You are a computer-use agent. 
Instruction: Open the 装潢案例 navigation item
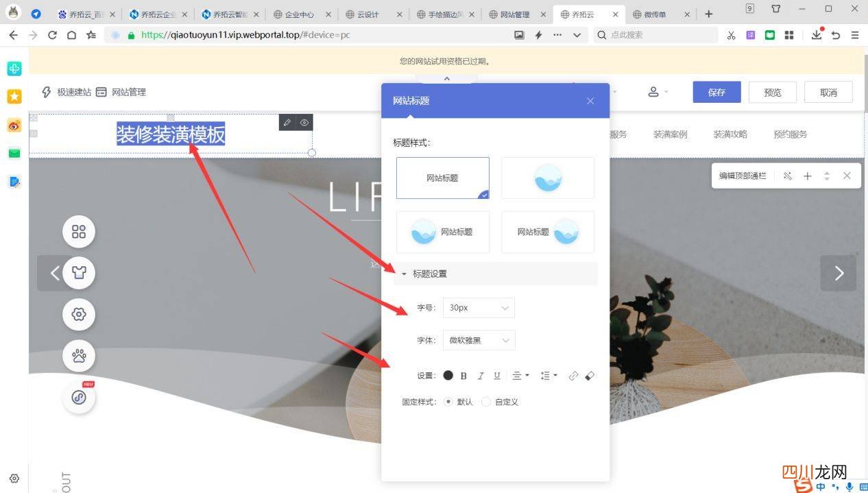(x=670, y=134)
